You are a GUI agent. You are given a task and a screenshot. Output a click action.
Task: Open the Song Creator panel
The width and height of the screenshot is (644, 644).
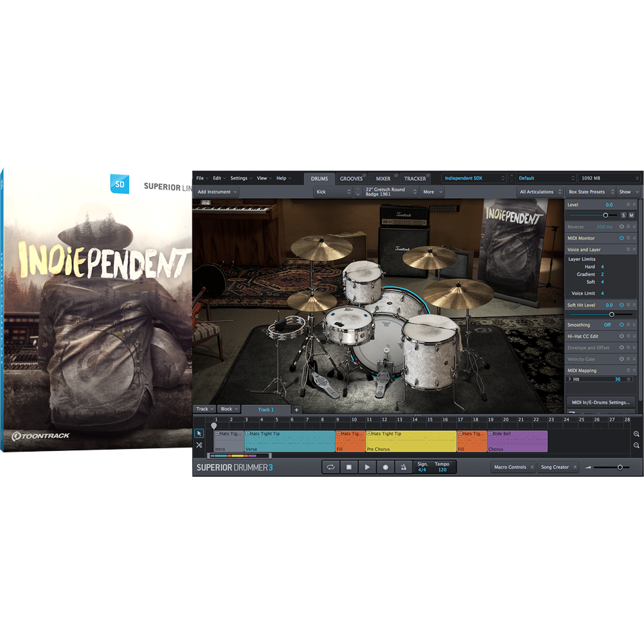point(558,467)
